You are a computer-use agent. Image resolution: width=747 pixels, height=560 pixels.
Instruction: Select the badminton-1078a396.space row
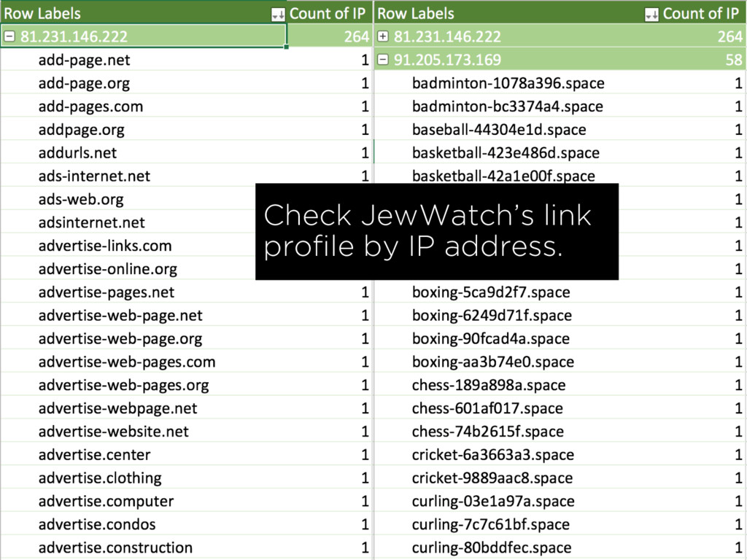[560, 83]
